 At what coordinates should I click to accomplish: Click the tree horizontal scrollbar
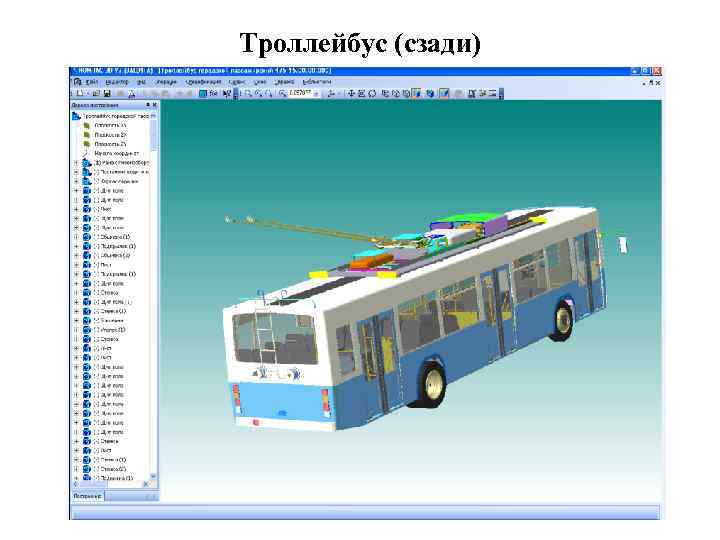[x=112, y=484]
